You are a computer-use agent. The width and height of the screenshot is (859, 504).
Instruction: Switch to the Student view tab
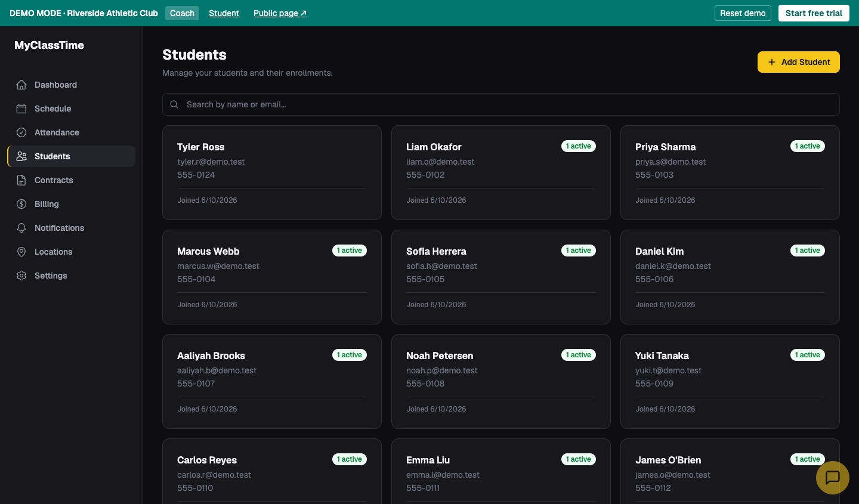pos(224,13)
